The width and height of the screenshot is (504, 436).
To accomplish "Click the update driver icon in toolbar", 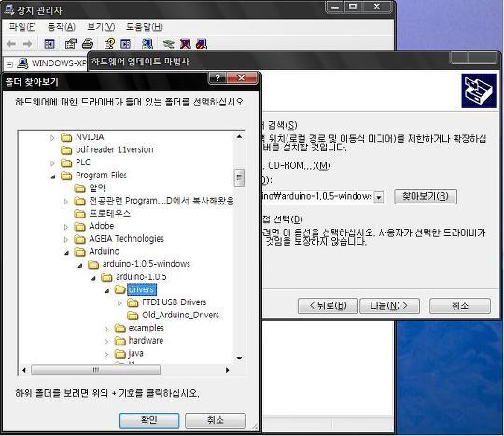I will point(168,44).
